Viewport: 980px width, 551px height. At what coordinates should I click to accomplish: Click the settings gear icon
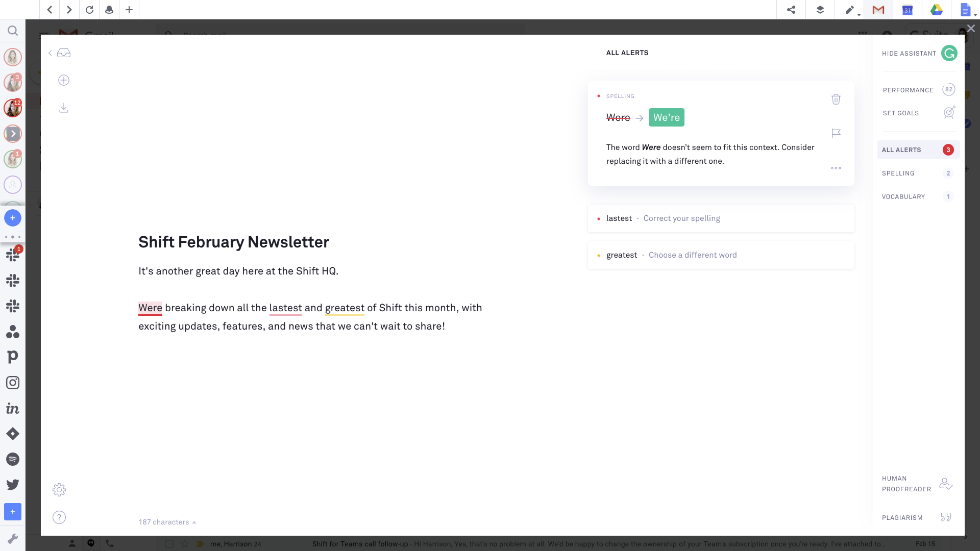coord(59,489)
